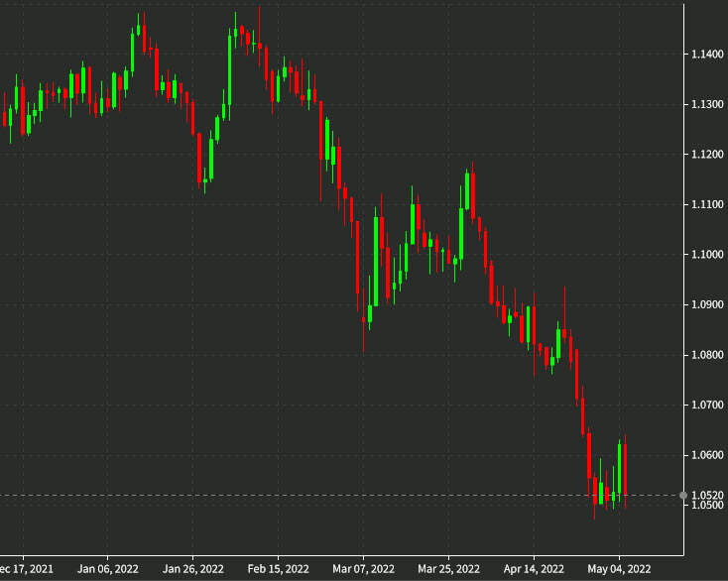This screenshot has width=728, height=581.
Task: Select the 1.0520 current price label
Action: tap(707, 495)
